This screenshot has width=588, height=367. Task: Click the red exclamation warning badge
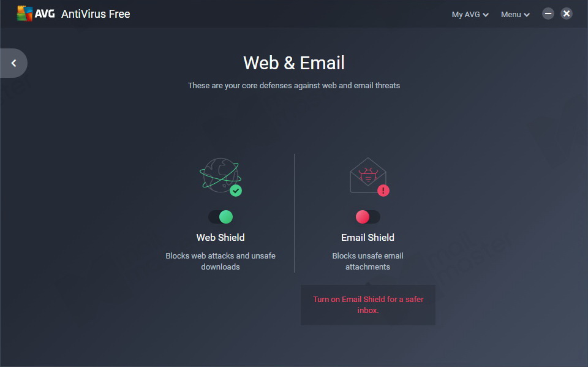point(383,191)
